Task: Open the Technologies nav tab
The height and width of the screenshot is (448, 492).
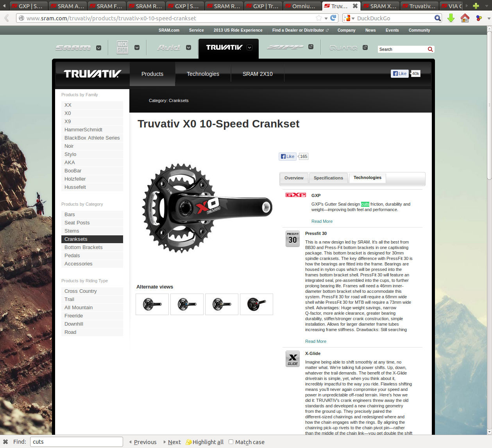Action: coord(203,74)
